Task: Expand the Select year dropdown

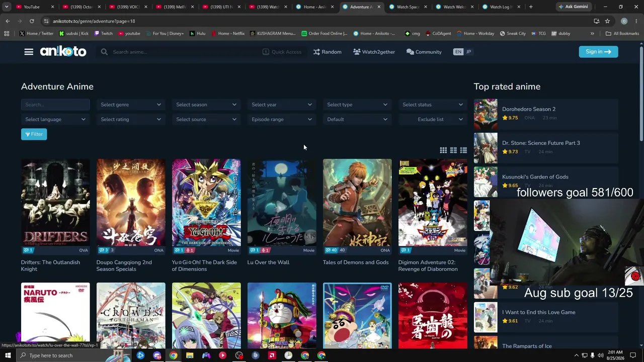Action: coord(282,105)
